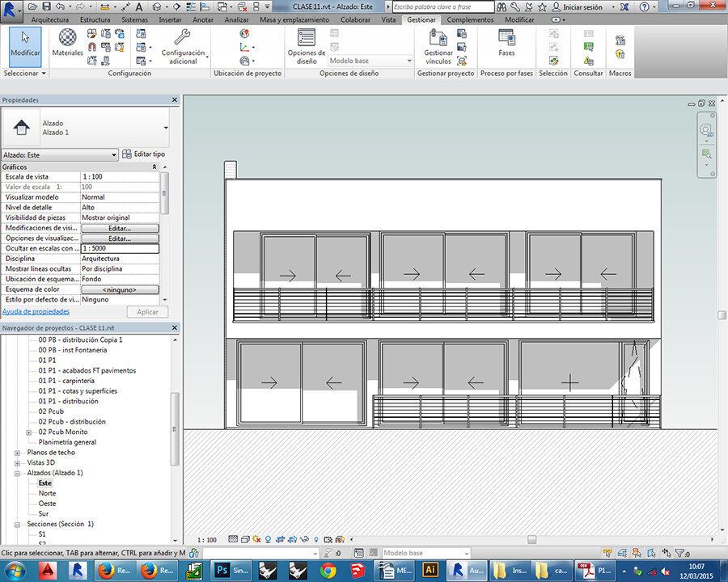Click the Escala de vista value field

click(120, 176)
